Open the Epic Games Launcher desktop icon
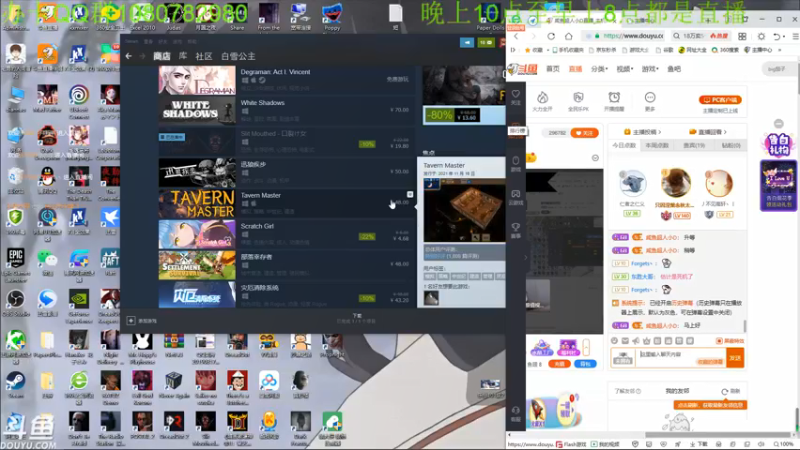800x450 pixels. tap(15, 265)
